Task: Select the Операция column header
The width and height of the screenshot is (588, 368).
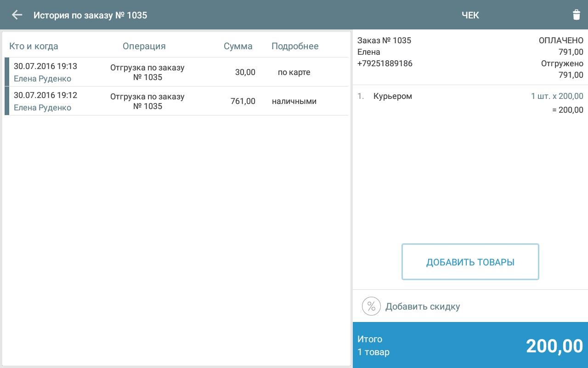Action: tap(144, 46)
